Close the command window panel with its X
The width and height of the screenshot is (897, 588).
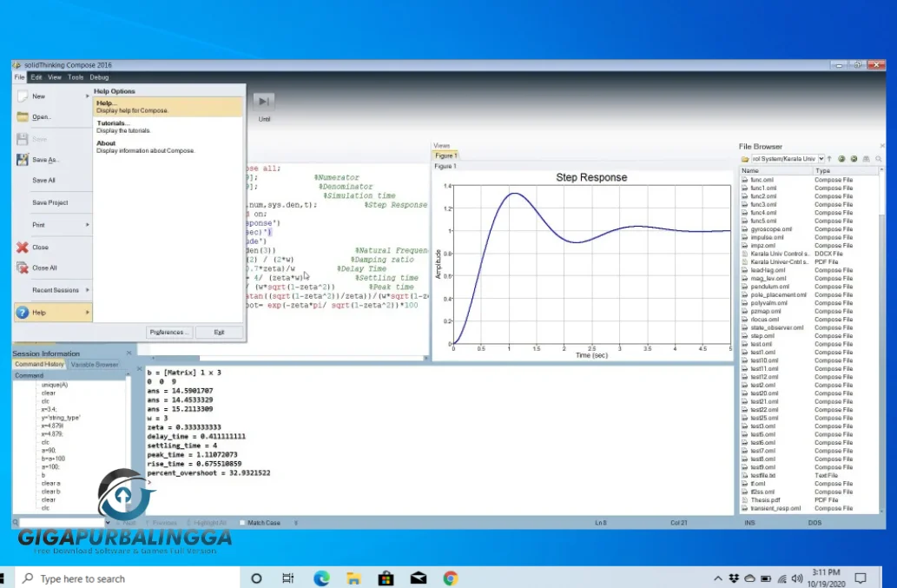[x=140, y=369]
